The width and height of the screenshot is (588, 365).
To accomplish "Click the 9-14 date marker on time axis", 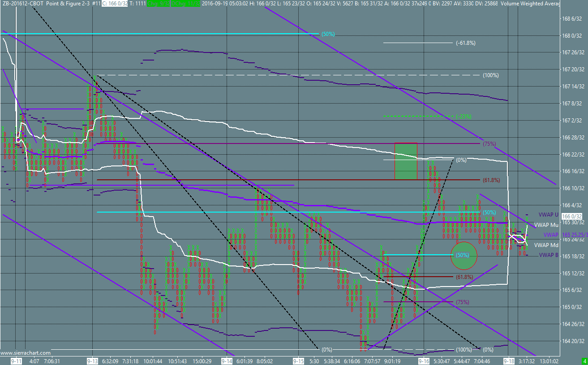I will 227,361.
